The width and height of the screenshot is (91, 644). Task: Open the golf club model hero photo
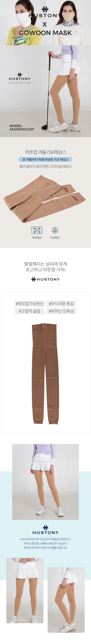coord(45,91)
